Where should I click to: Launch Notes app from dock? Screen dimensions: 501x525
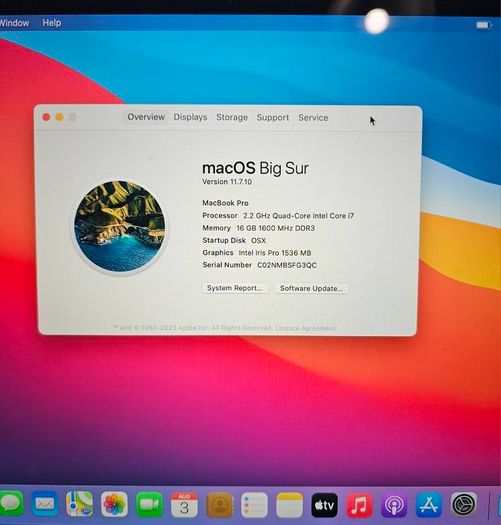(x=289, y=505)
